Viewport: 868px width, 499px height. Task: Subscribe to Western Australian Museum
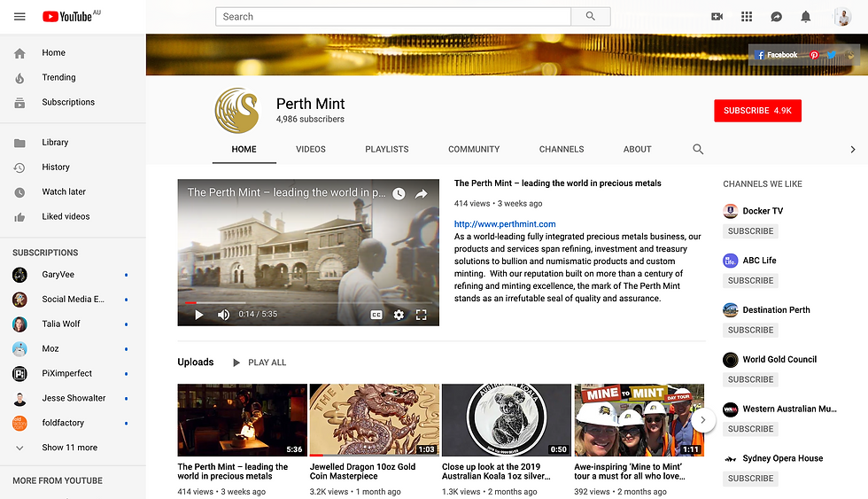tap(751, 429)
